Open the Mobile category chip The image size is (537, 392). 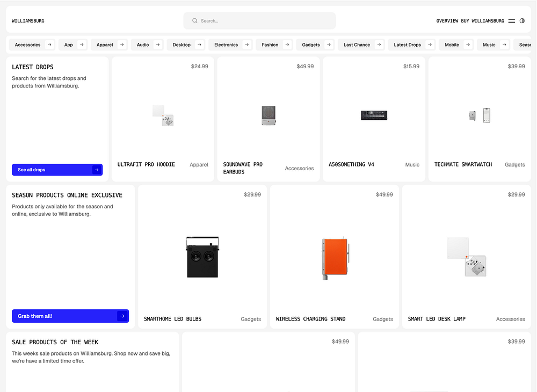click(456, 45)
